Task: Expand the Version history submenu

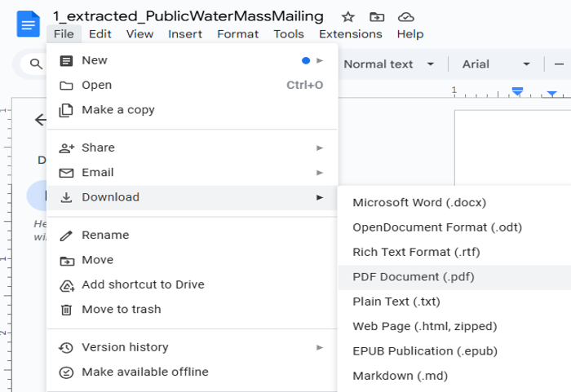Action: (x=193, y=347)
